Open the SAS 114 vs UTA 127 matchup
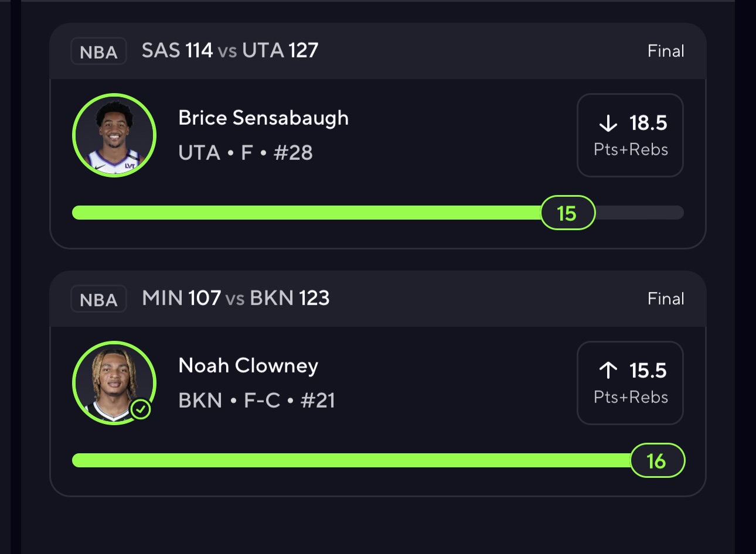This screenshot has width=756, height=554. pos(230,51)
